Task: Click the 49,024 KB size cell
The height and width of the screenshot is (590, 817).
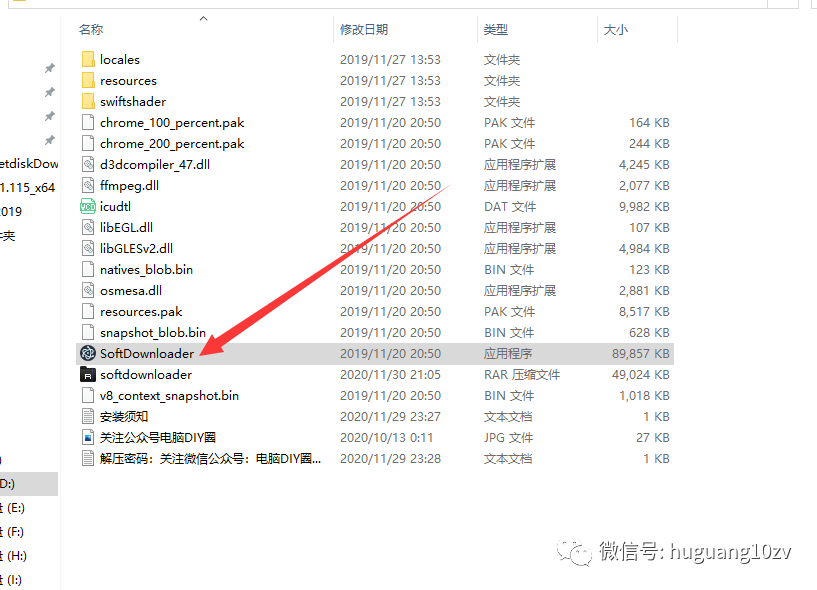Action: [640, 374]
